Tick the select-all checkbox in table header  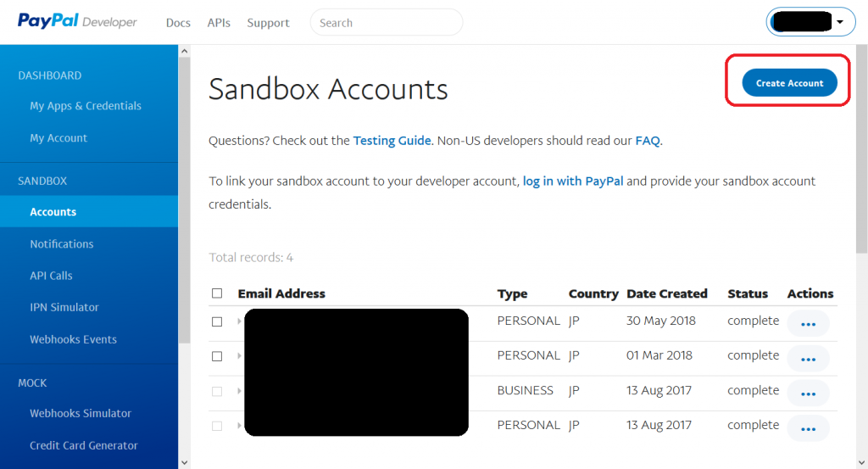(x=217, y=293)
